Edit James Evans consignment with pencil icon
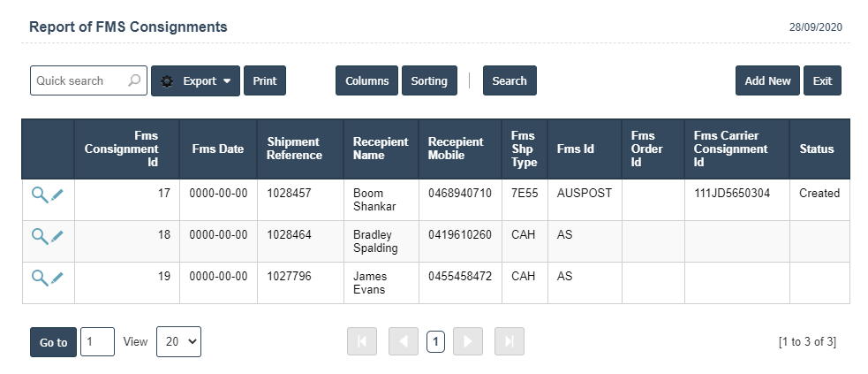Screen dimensions: 868x374 tap(57, 278)
